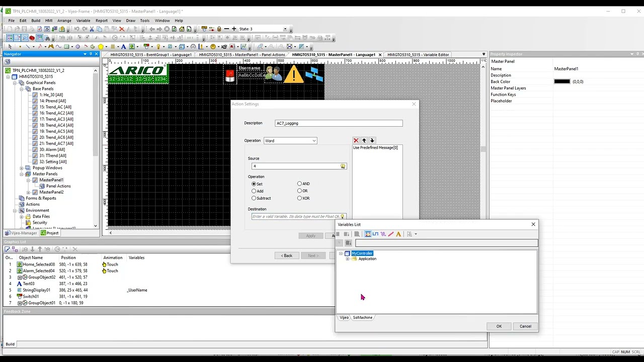Click the red Delete X icon in the main toolbar
Viewport: 644px width, 362px height.
(x=122, y=29)
